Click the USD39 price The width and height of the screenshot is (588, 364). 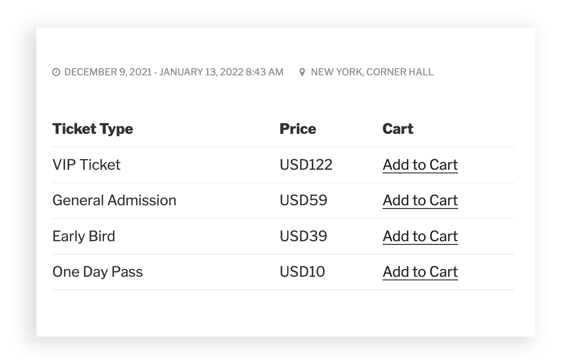pos(303,236)
